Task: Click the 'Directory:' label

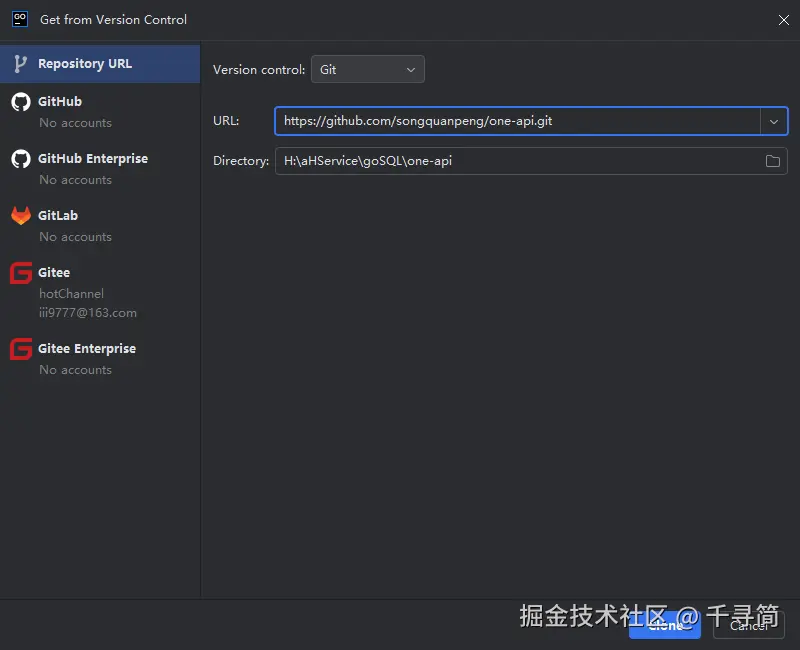Action: [241, 161]
